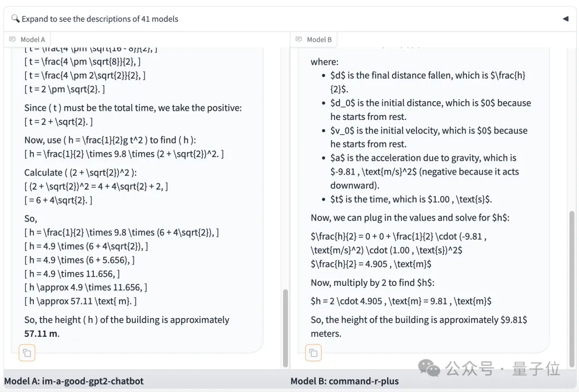Image resolution: width=579 pixels, height=392 pixels.
Task: Expand the descriptions of 41 models
Action: coord(100,19)
